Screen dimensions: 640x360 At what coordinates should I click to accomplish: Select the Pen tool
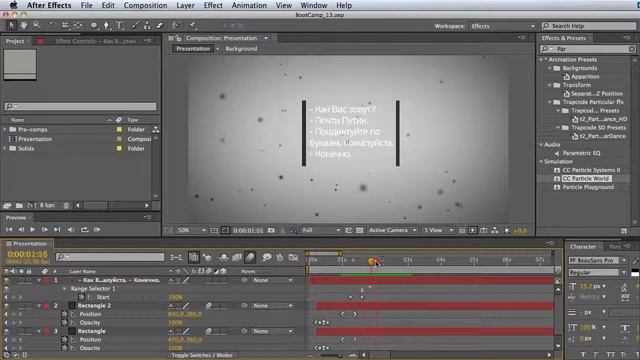(107, 25)
